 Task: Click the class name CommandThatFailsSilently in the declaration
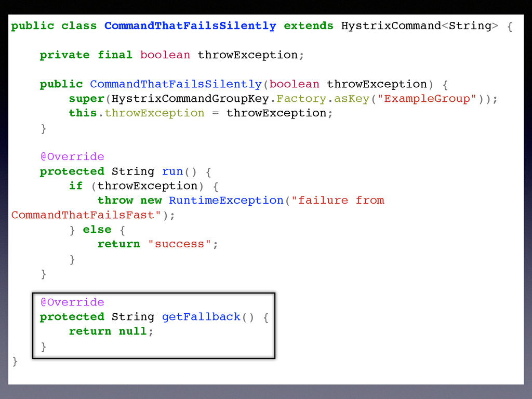coord(190,26)
